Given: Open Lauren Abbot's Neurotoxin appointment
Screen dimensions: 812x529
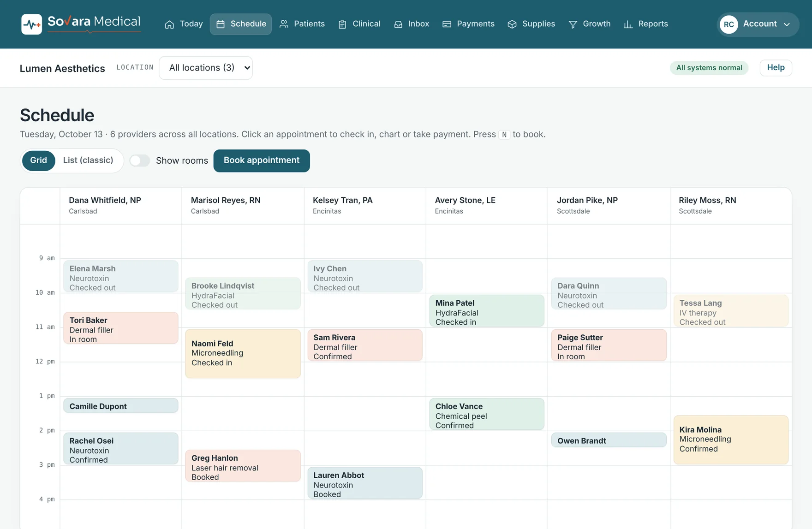Looking at the screenshot, I should [x=365, y=483].
